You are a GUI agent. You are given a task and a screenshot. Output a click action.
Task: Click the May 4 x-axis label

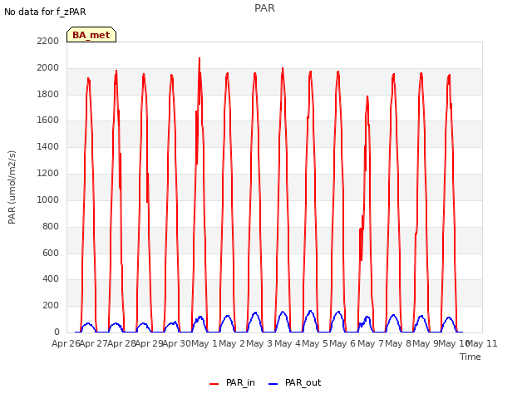tap(288, 343)
